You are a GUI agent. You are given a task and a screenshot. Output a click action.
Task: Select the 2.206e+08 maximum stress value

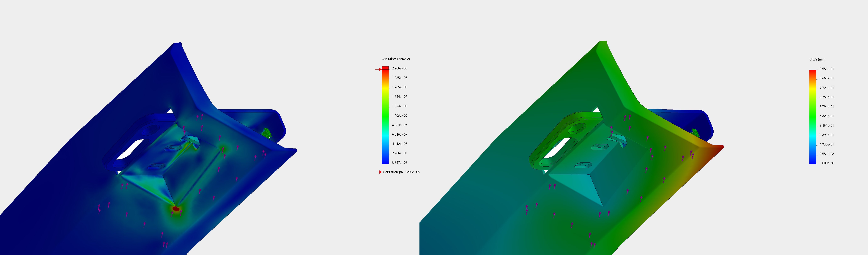click(x=400, y=68)
